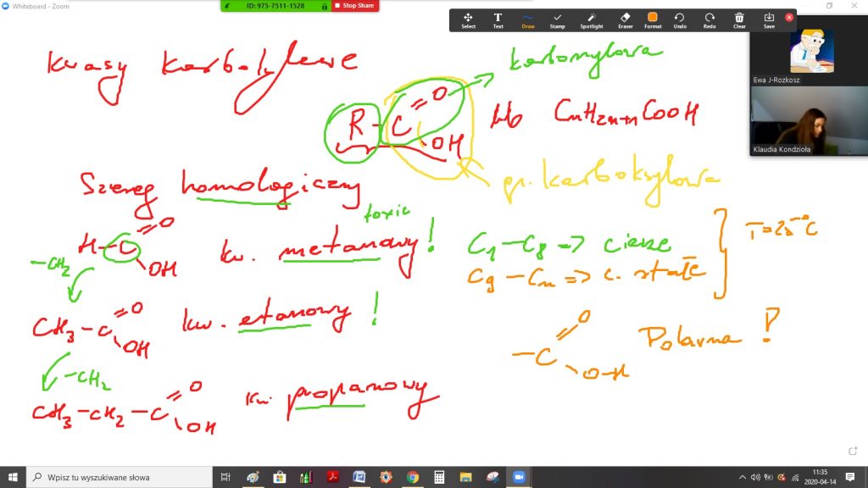Pick the Text annotation tool
Image resolution: width=868 pixels, height=488 pixels.
click(498, 20)
